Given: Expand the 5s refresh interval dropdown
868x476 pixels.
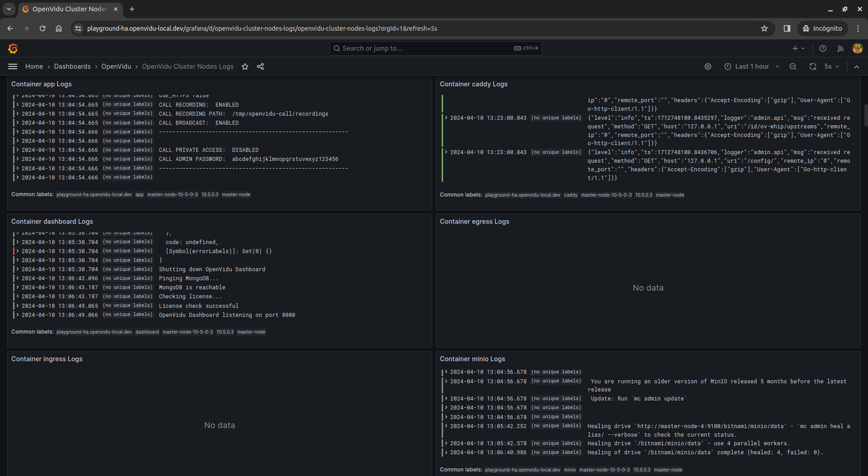Looking at the screenshot, I should 832,66.
